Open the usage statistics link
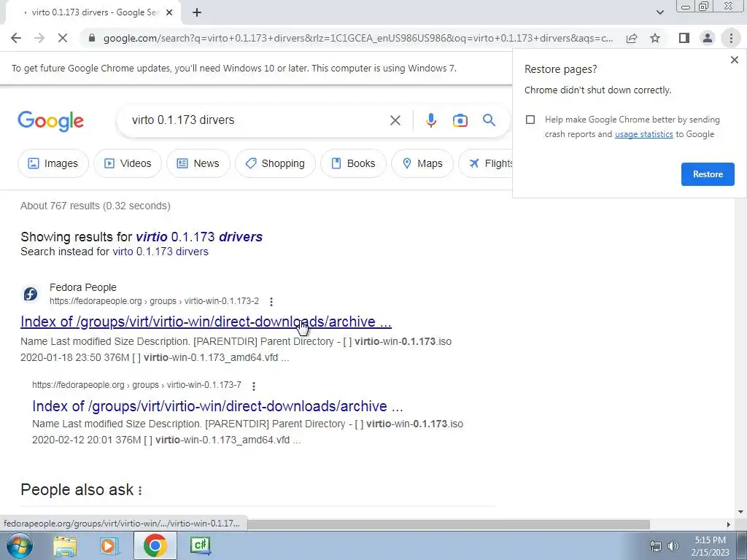 643,134
